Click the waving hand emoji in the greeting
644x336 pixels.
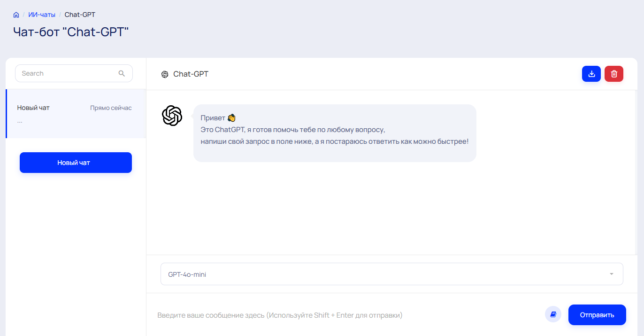click(x=231, y=117)
